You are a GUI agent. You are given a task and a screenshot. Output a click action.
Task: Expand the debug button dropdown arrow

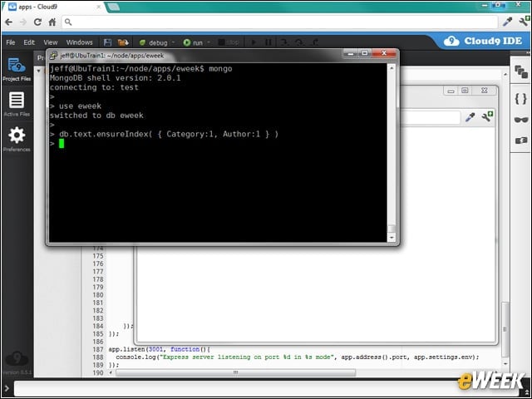[x=173, y=42]
